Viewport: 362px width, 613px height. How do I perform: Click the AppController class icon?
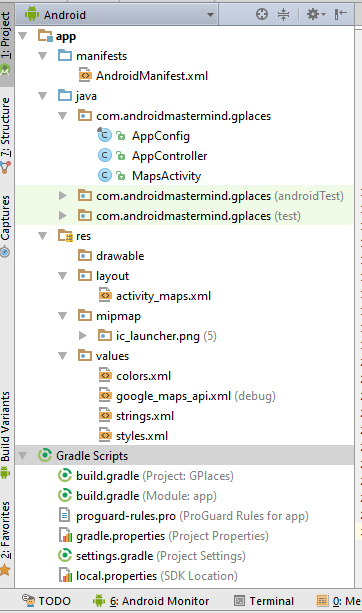(104, 156)
